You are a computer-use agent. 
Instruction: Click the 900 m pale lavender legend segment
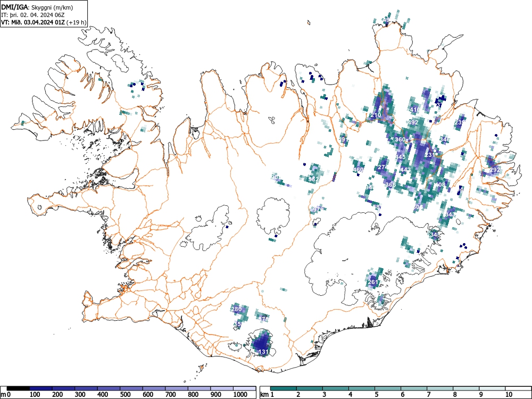pyautogui.click(x=222, y=388)
